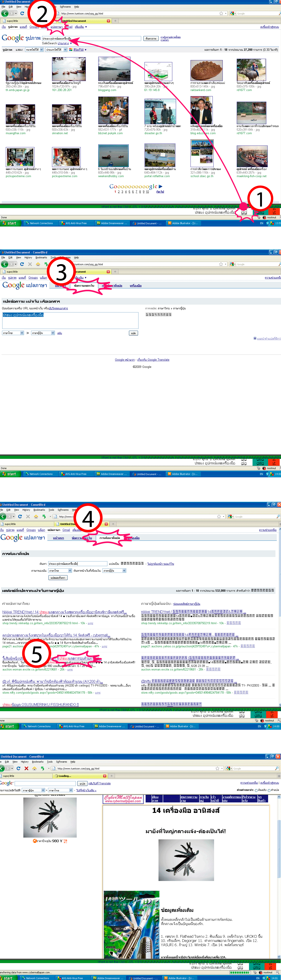
Task: Open สีใดก็ได้ color dropdown in image results
Action: tap(80, 50)
